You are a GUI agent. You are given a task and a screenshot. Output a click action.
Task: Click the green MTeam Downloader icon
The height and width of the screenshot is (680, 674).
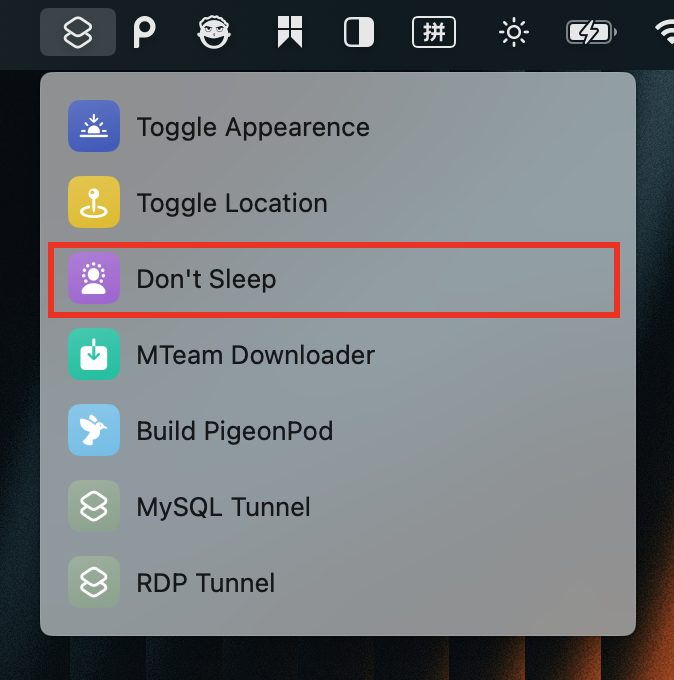point(94,354)
